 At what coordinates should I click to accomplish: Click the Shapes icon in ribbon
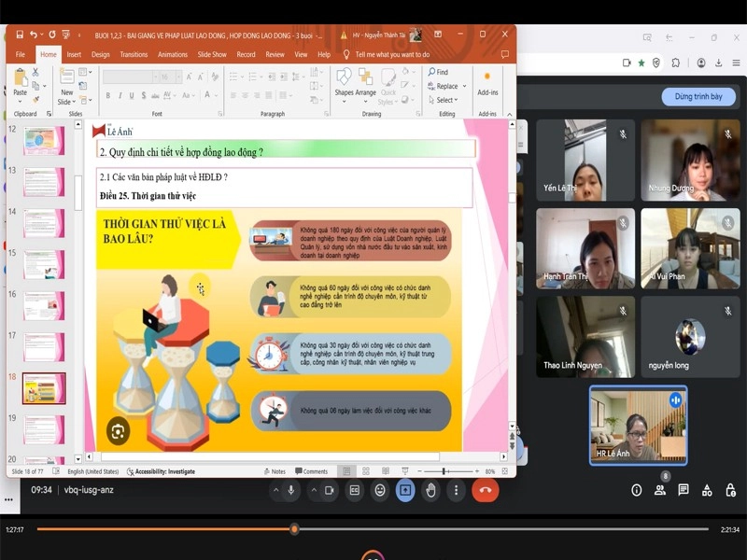coord(344,78)
